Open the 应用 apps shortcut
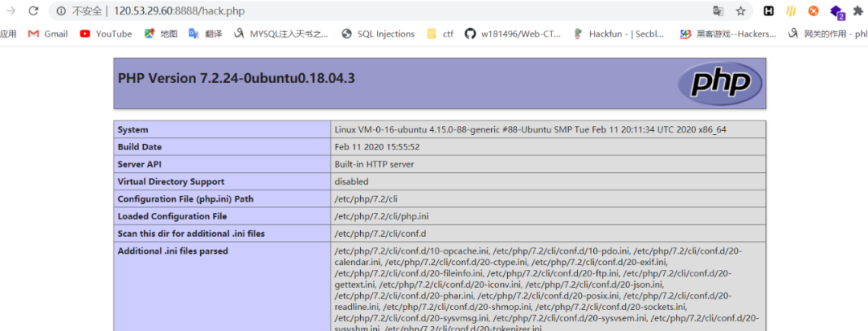868x331 pixels. pos(8,34)
